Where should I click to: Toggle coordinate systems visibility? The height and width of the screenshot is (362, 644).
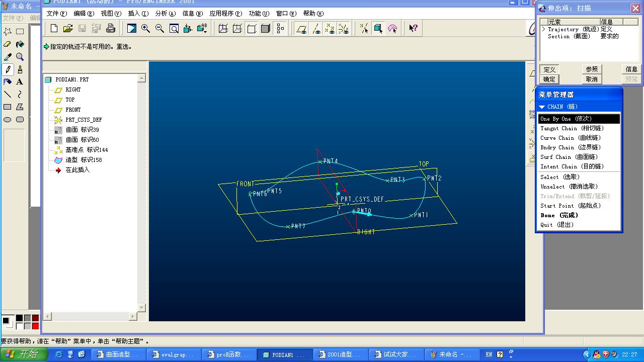pos(344,28)
